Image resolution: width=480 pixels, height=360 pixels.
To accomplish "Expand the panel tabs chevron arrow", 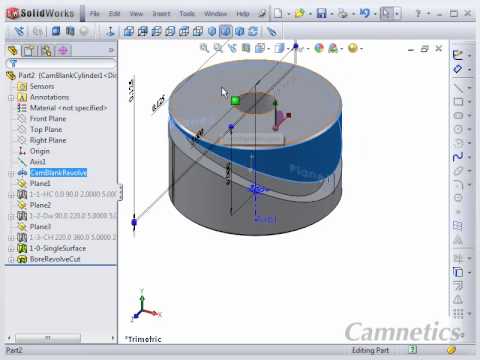I will point(111,50).
